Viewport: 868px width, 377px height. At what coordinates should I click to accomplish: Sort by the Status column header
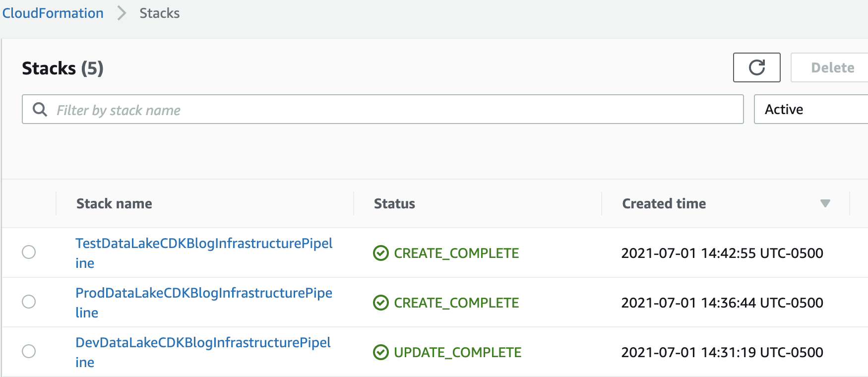394,203
